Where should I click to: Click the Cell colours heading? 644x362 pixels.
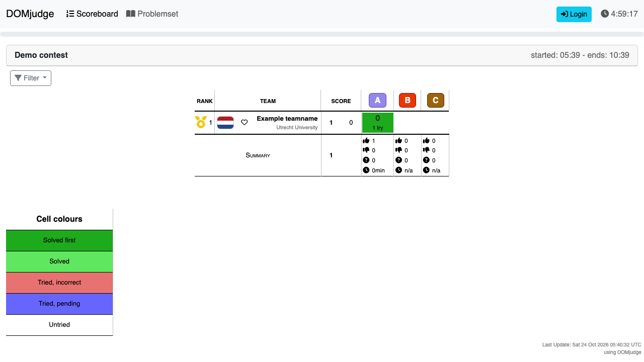click(x=59, y=219)
